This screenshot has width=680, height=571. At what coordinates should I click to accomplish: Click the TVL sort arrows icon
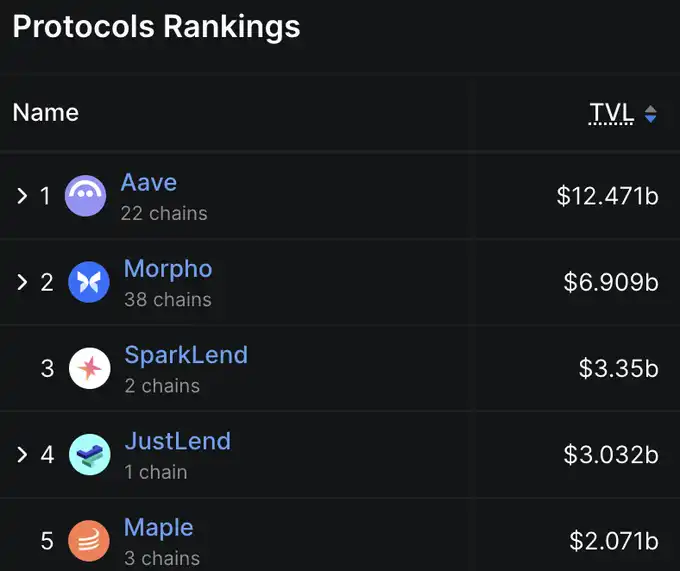coord(651,114)
